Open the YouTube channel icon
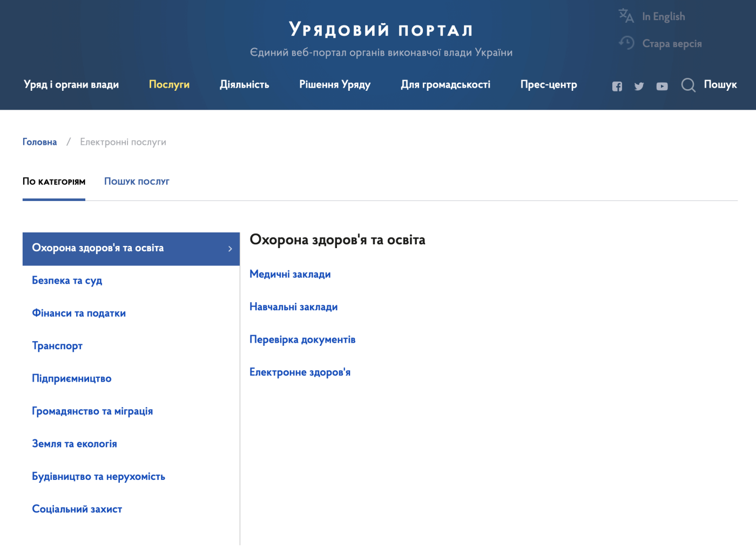This screenshot has width=756, height=554. [x=662, y=86]
